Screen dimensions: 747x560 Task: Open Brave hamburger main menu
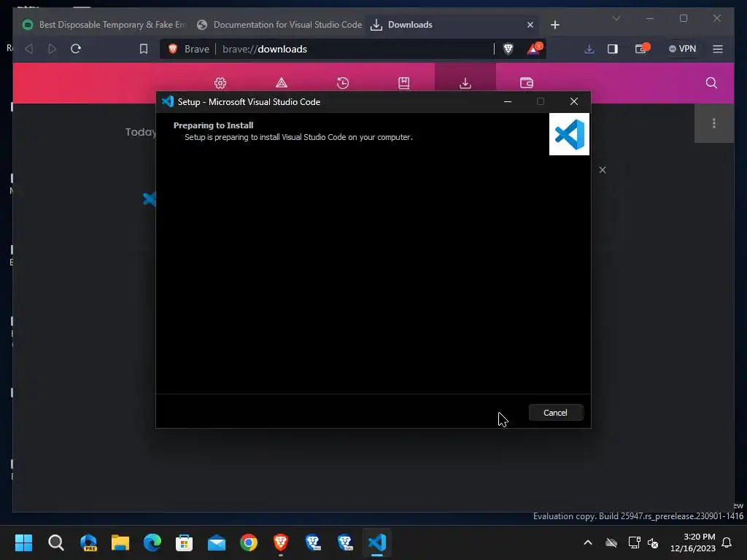718,49
